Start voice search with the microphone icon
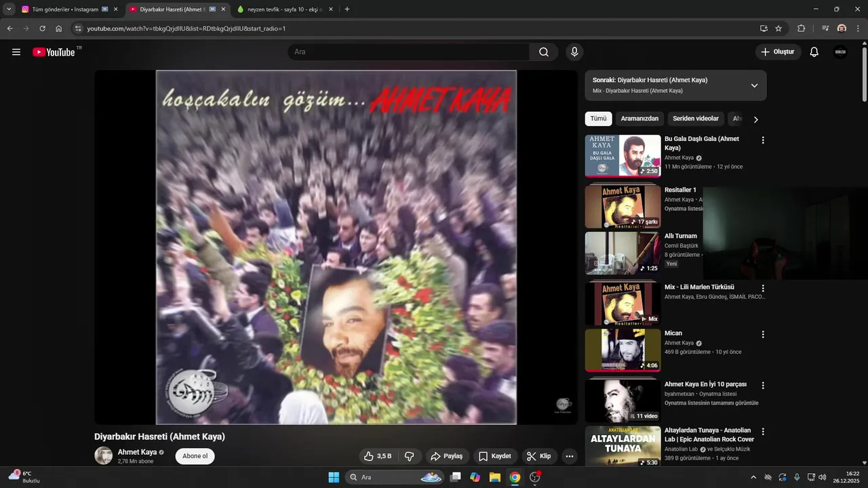This screenshot has height=488, width=868. coord(574,52)
